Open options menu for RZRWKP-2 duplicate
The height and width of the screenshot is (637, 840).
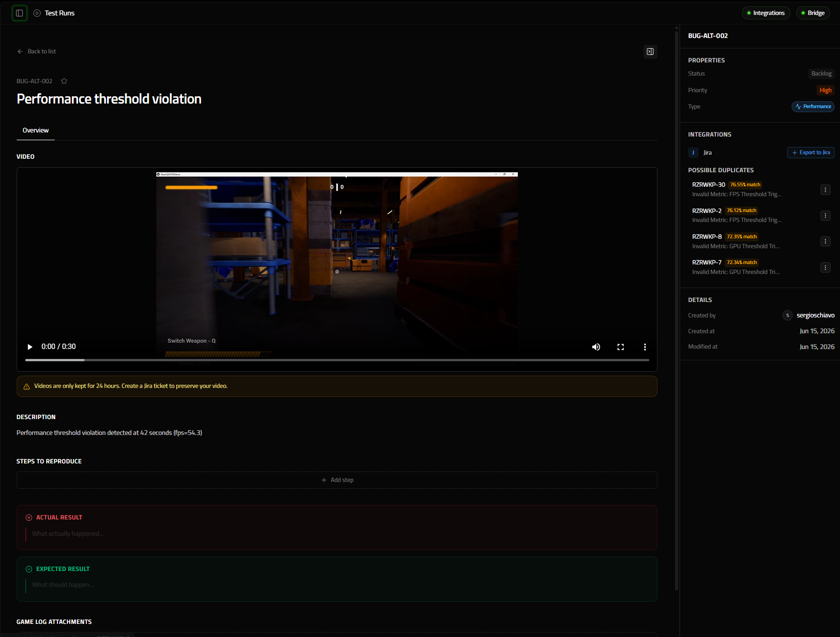[825, 216]
